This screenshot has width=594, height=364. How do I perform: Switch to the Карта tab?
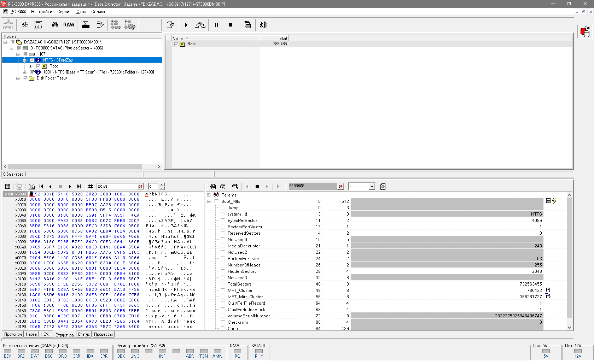click(31, 334)
